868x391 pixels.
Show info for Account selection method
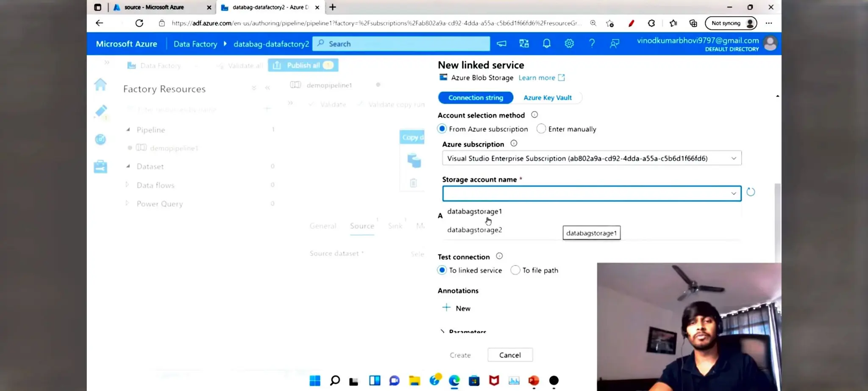click(x=534, y=115)
